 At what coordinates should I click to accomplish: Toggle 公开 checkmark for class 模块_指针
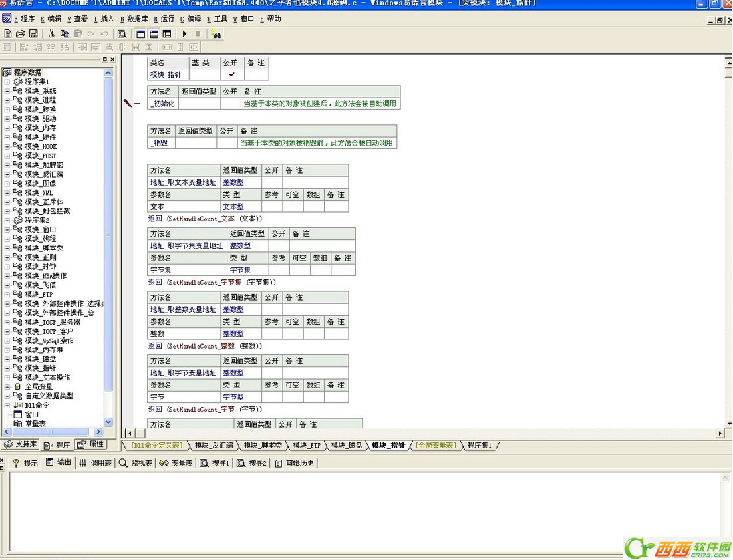point(231,74)
